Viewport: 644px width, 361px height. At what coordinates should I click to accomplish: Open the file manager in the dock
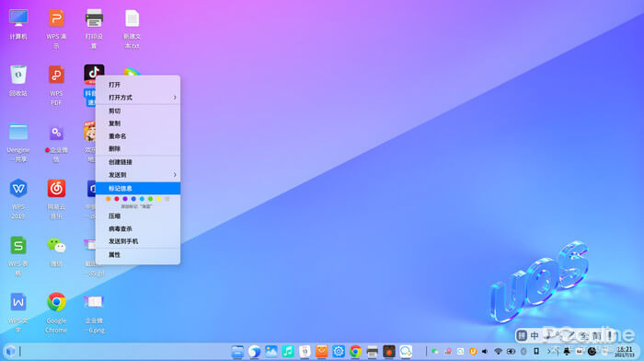pyautogui.click(x=237, y=352)
